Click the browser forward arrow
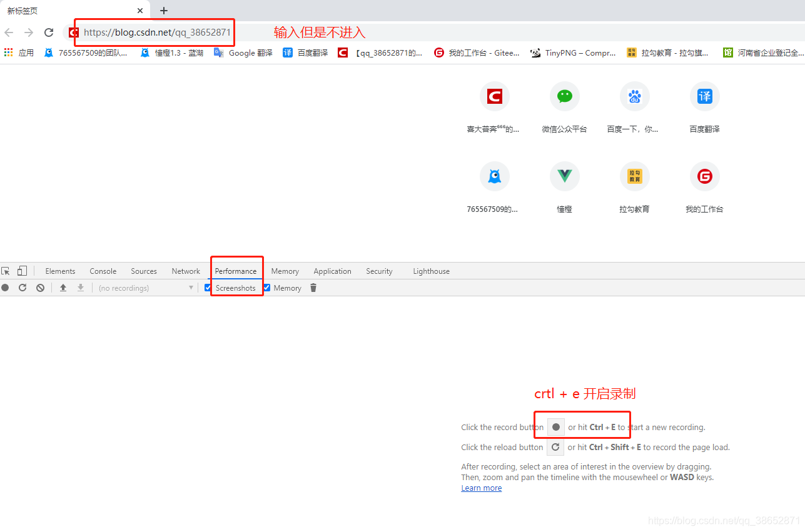This screenshot has height=532, width=805. pos(29,33)
